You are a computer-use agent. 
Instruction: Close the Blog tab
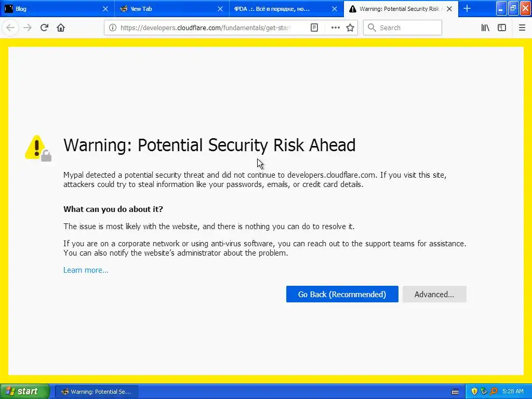(x=105, y=9)
